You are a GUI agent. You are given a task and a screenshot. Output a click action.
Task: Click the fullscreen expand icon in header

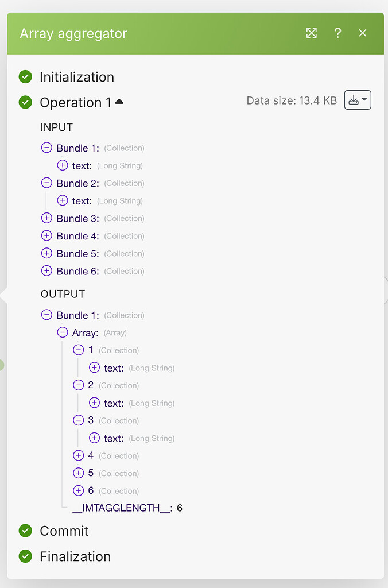coord(312,33)
